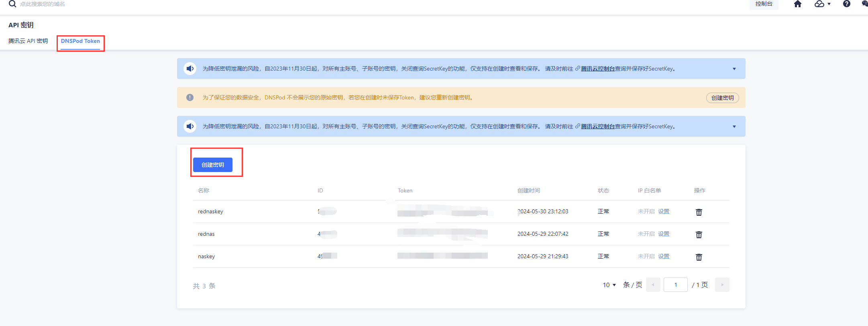This screenshot has width=868, height=326.
Task: Delete the rednas token with trash icon
Action: coord(699,235)
